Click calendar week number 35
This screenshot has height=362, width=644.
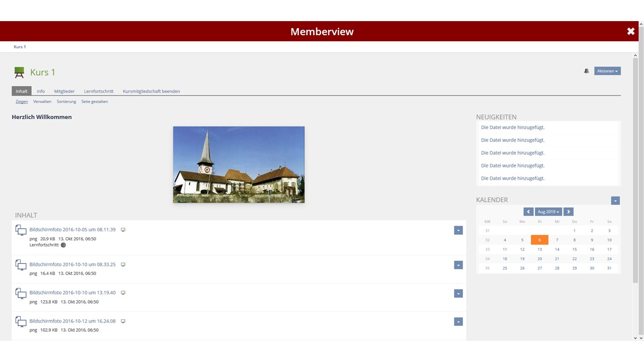(x=487, y=268)
